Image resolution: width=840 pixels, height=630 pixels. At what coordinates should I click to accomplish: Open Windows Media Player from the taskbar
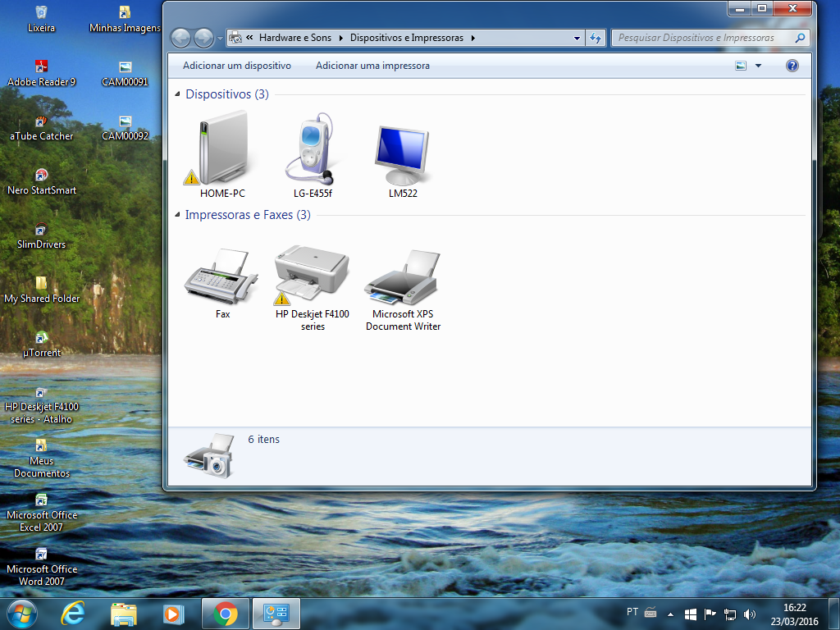pyautogui.click(x=174, y=614)
